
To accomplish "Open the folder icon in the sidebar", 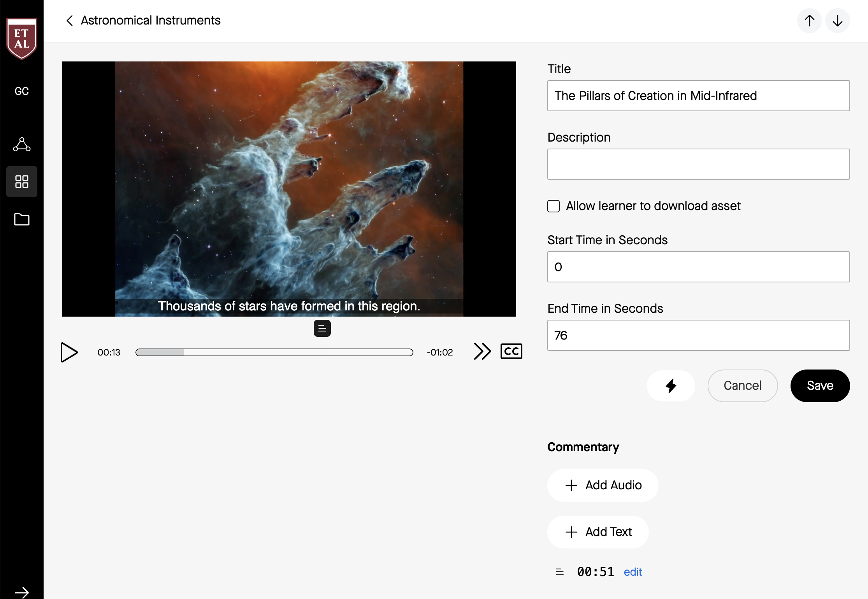I will (22, 219).
